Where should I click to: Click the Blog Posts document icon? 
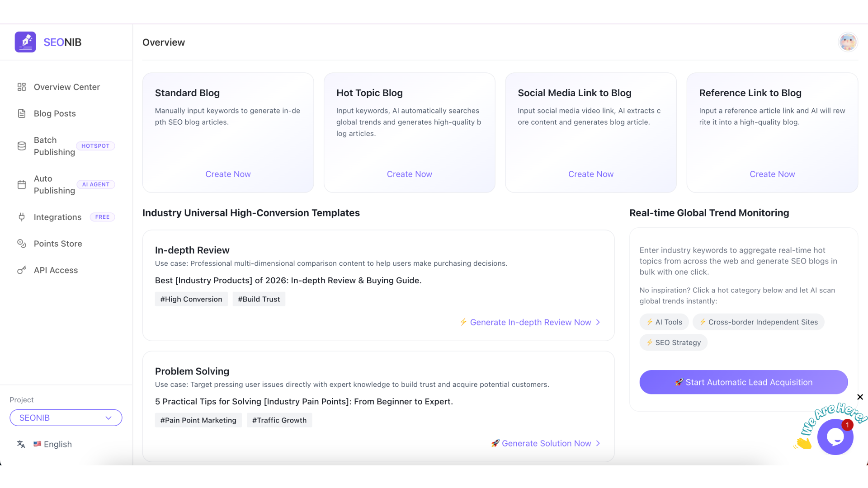(x=22, y=113)
